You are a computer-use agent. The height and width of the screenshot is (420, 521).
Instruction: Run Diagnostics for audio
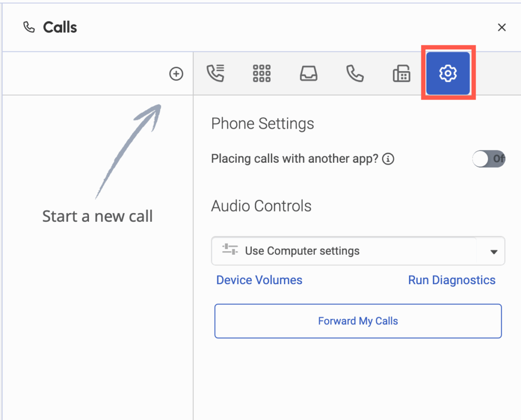(x=451, y=280)
